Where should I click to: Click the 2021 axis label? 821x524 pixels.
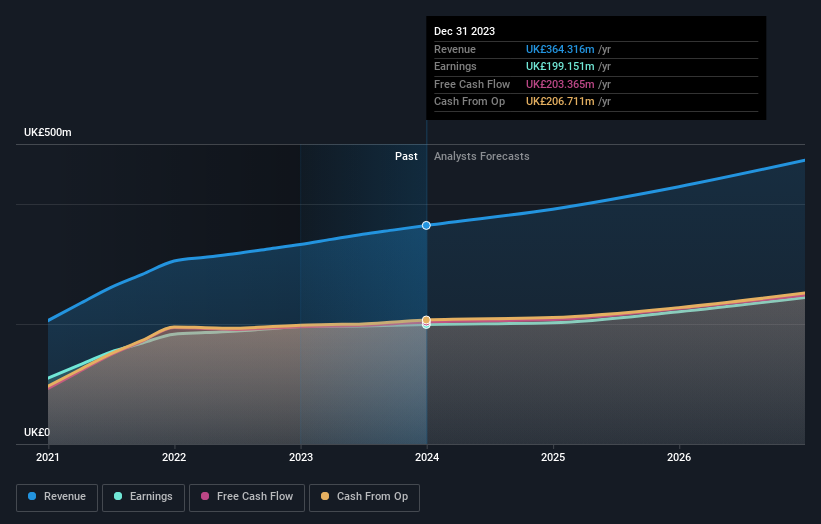coord(48,457)
